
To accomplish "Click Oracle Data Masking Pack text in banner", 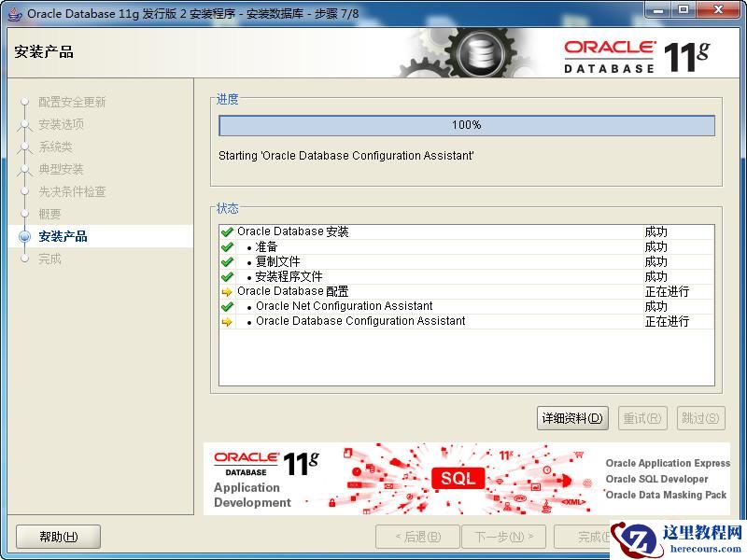I will coord(666,495).
